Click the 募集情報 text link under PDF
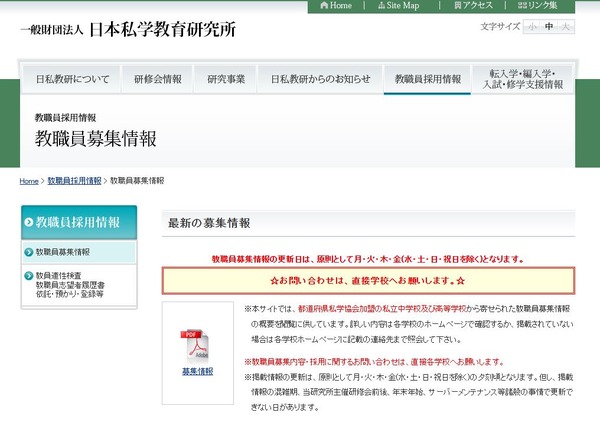Viewport: 600px width, 429px height. click(197, 372)
